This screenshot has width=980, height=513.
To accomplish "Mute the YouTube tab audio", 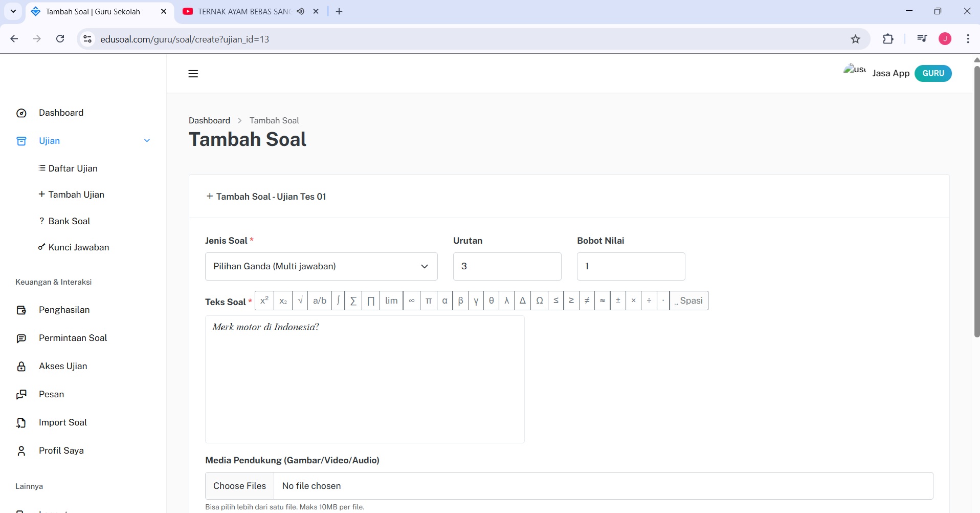I will pos(301,11).
